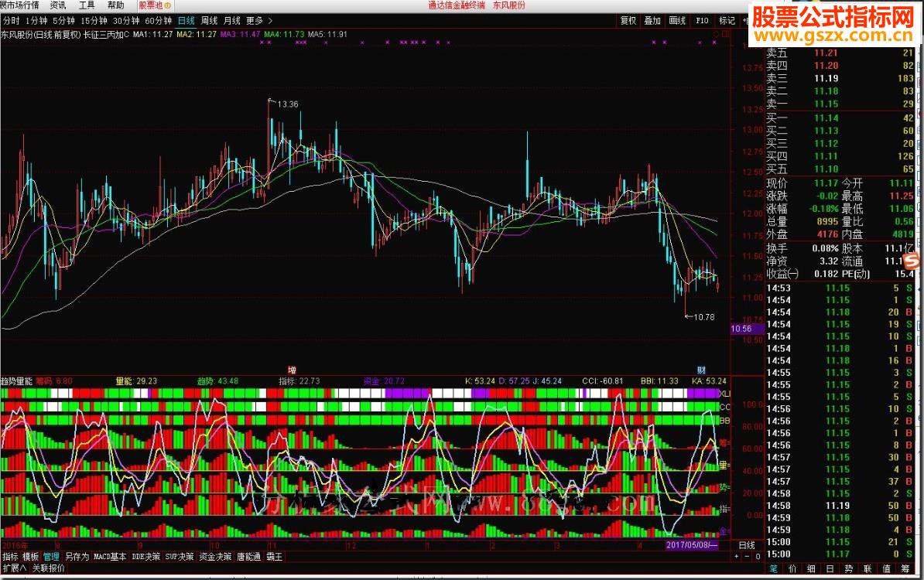Click the 增 marker below the chart
The image size is (924, 580).
(x=292, y=370)
